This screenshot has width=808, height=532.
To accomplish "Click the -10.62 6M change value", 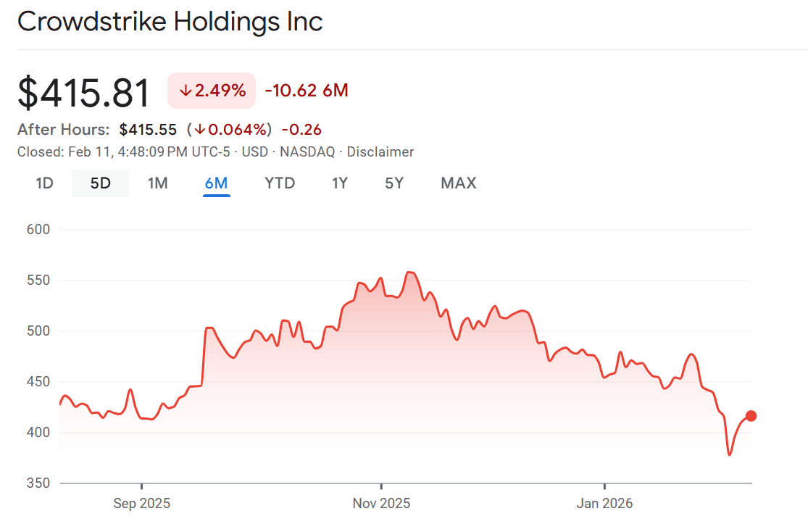I will click(x=307, y=91).
